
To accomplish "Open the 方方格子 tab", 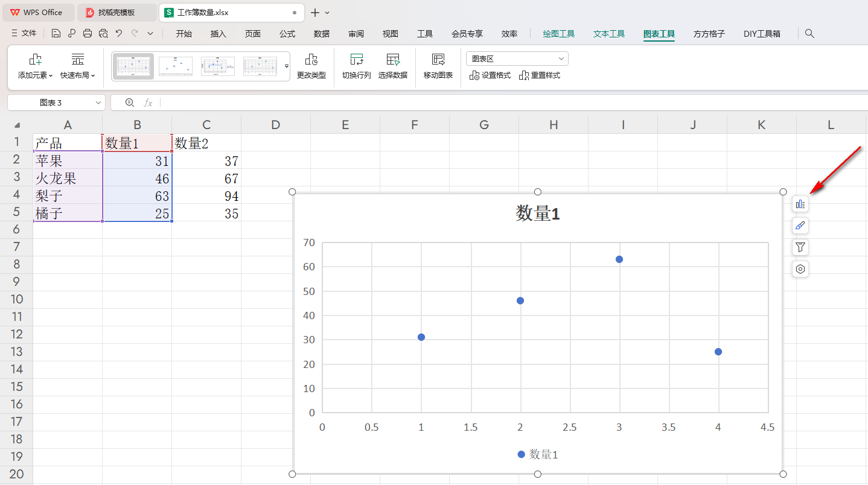I will click(x=709, y=34).
